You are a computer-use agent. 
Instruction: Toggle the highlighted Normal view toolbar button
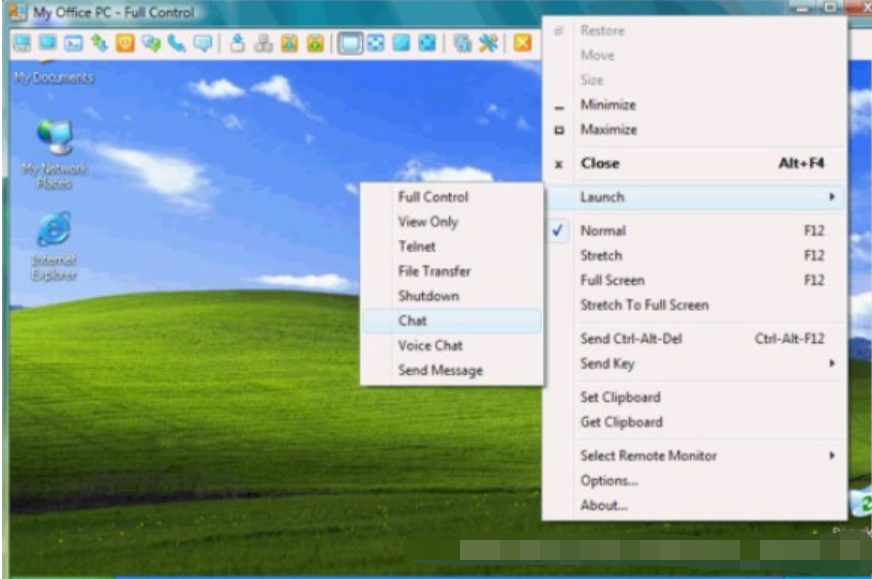[x=349, y=43]
